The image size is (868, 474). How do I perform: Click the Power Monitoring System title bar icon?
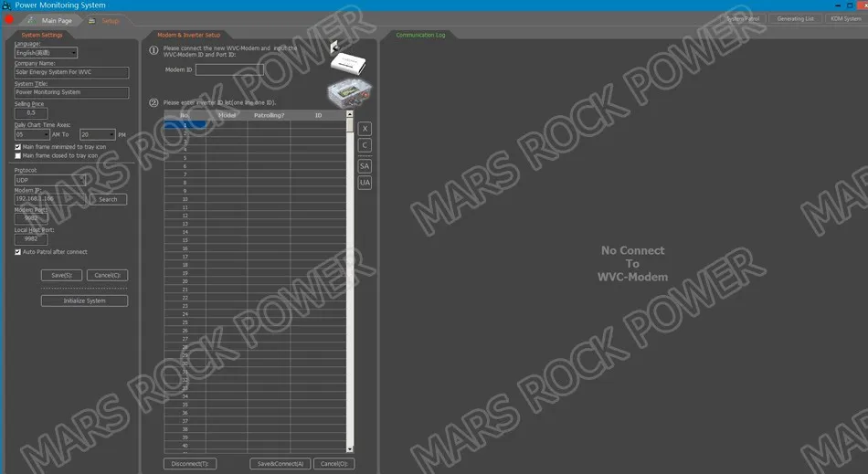(6, 5)
